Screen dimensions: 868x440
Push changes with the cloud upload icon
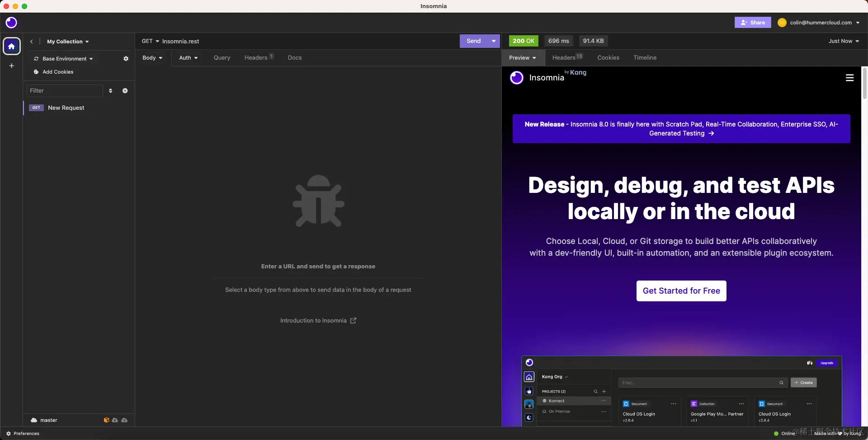124,420
